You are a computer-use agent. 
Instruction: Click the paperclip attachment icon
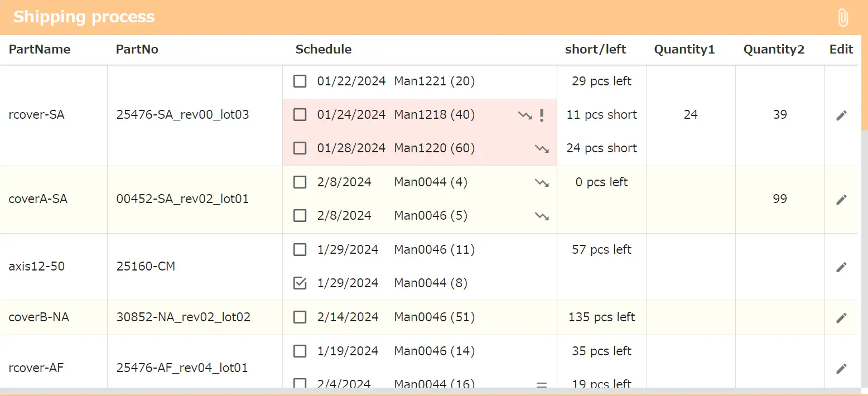pos(843,18)
